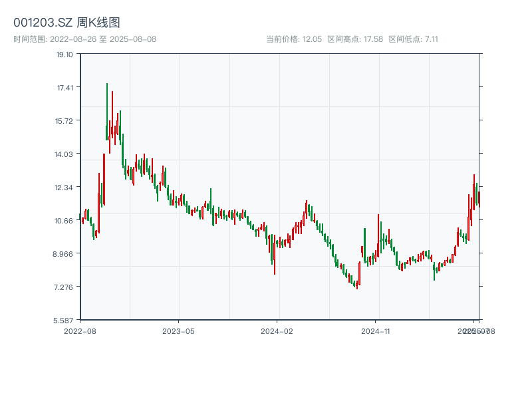The height and width of the screenshot is (399, 532).
Task: Click the 7.276 y-axis tick label
Action: [65, 287]
